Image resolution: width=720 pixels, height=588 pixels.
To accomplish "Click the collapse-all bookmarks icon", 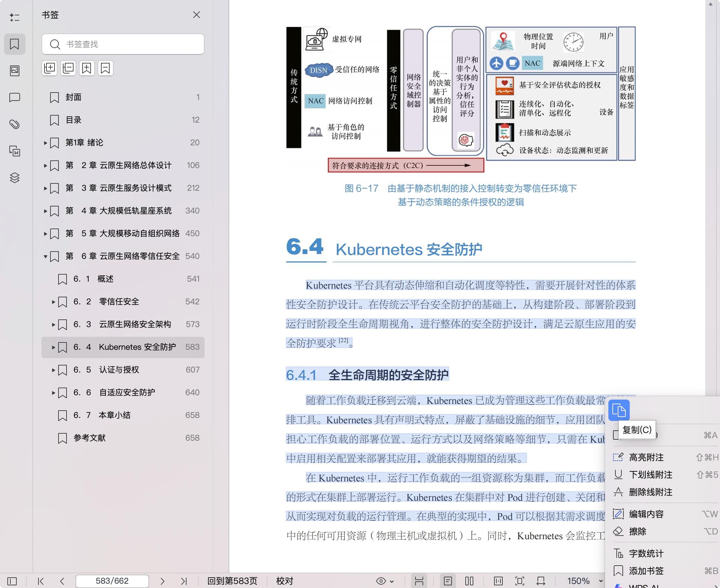I will tap(68, 68).
